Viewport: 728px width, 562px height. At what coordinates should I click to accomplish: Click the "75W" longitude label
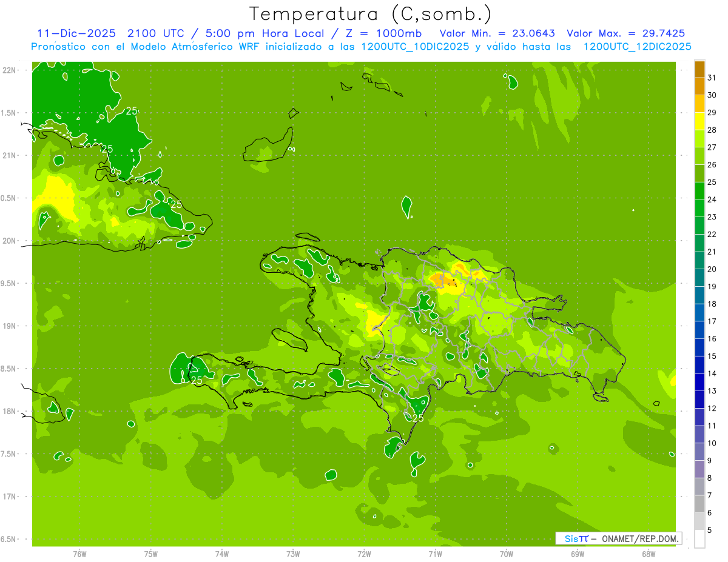tap(151, 554)
